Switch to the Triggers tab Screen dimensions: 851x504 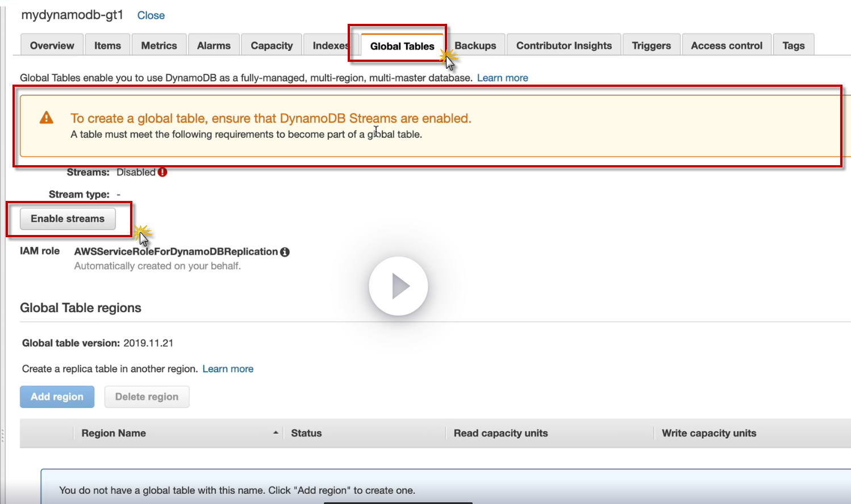[x=651, y=45]
